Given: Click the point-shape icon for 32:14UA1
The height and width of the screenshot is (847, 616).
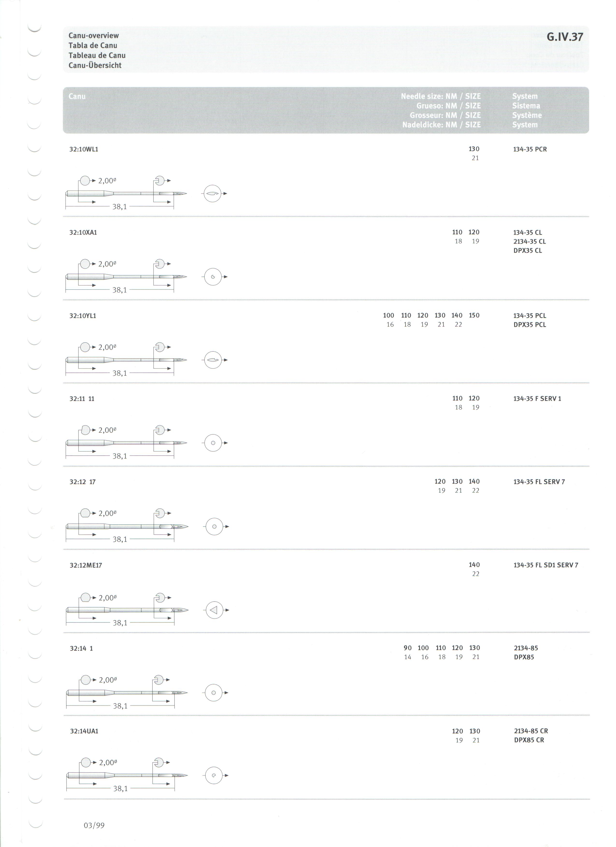Looking at the screenshot, I should (x=214, y=776).
